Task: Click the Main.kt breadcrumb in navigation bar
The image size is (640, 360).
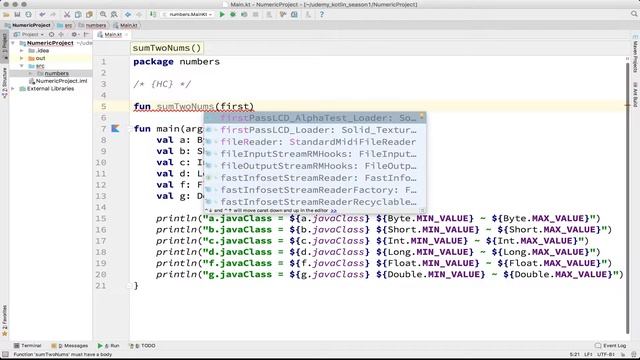Action: pyautogui.click(x=126, y=25)
